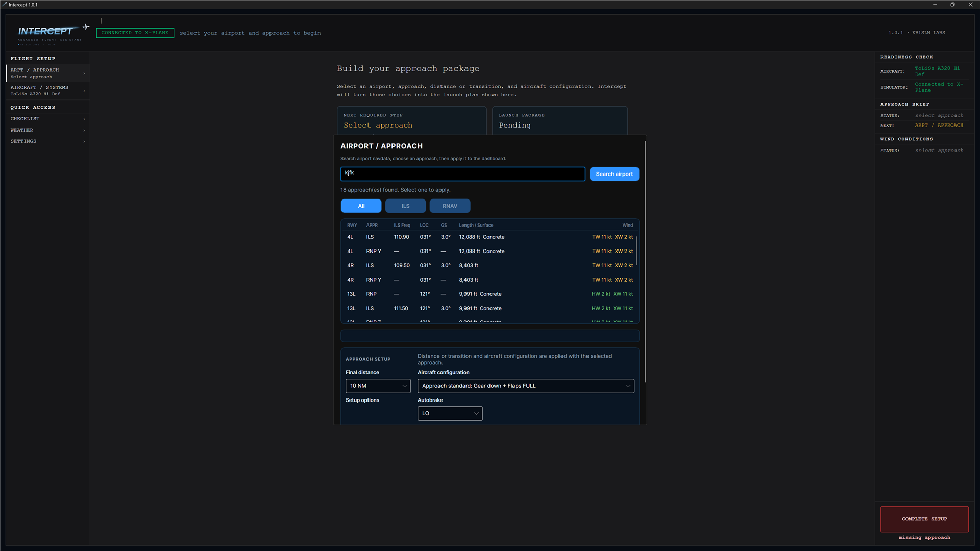Expand the chevron beside WEATHER
Screen dimensions: 980x551
tap(84, 130)
